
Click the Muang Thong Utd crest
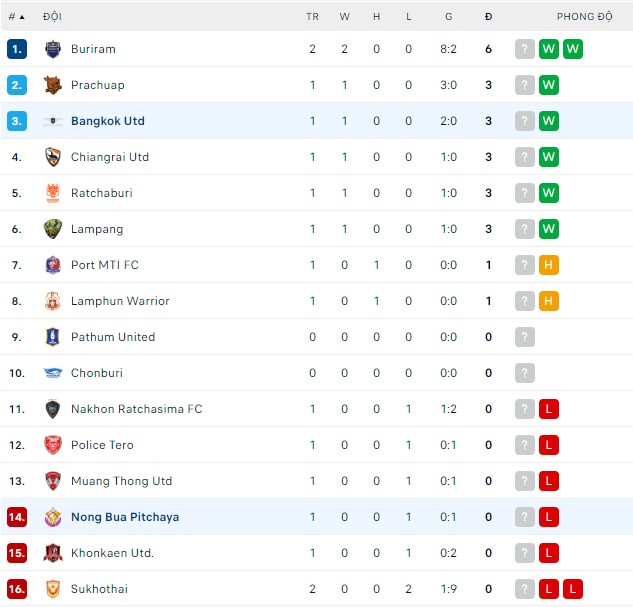coord(53,481)
